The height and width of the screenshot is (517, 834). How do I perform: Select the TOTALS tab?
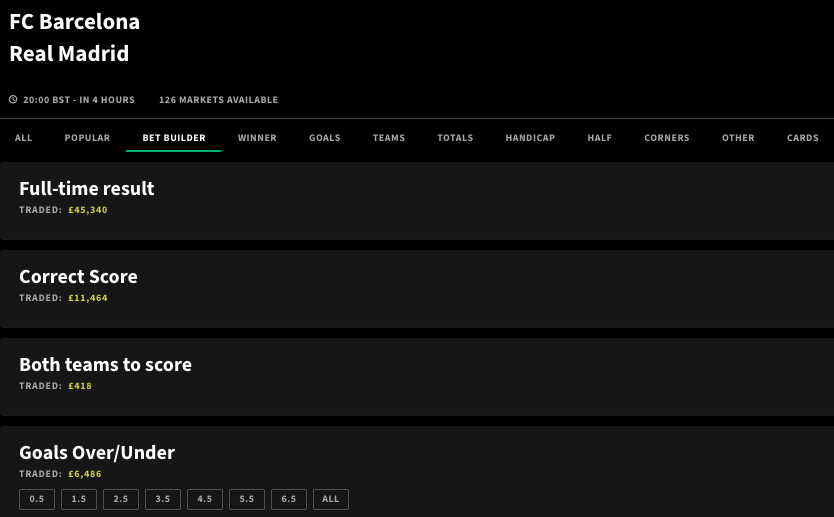[x=455, y=138]
